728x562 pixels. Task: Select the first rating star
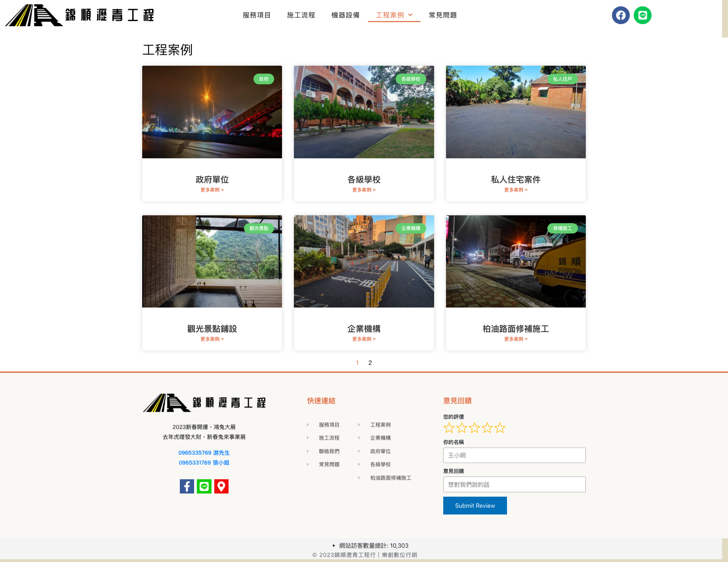click(449, 428)
